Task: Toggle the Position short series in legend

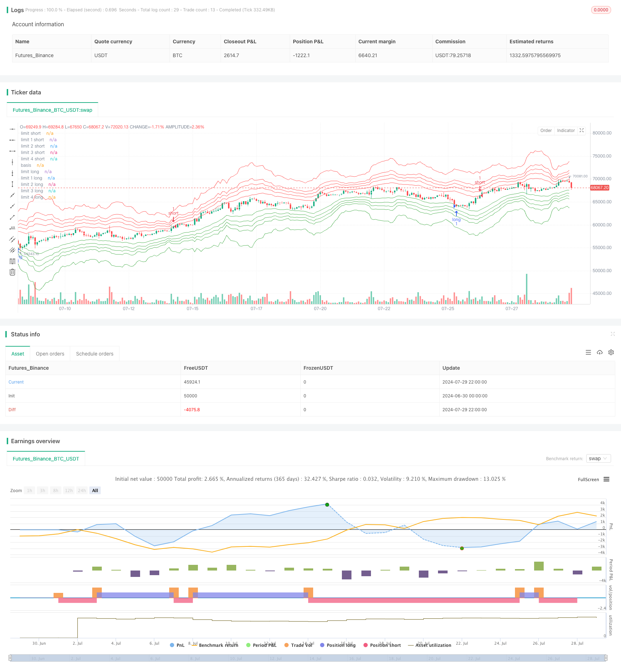Action: click(382, 645)
